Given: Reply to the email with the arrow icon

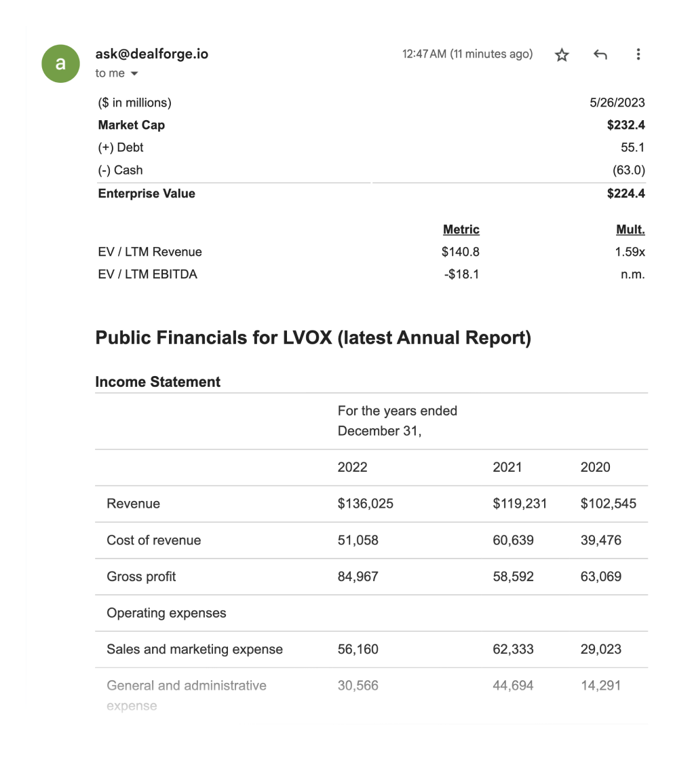Looking at the screenshot, I should coord(600,54).
